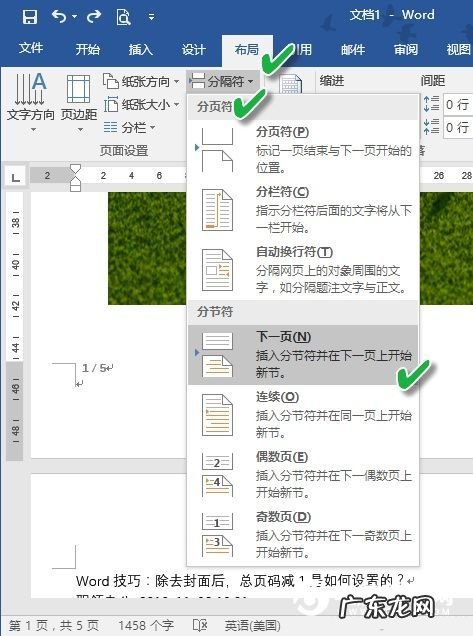Click the Save icon in quick access toolbar

click(30, 17)
